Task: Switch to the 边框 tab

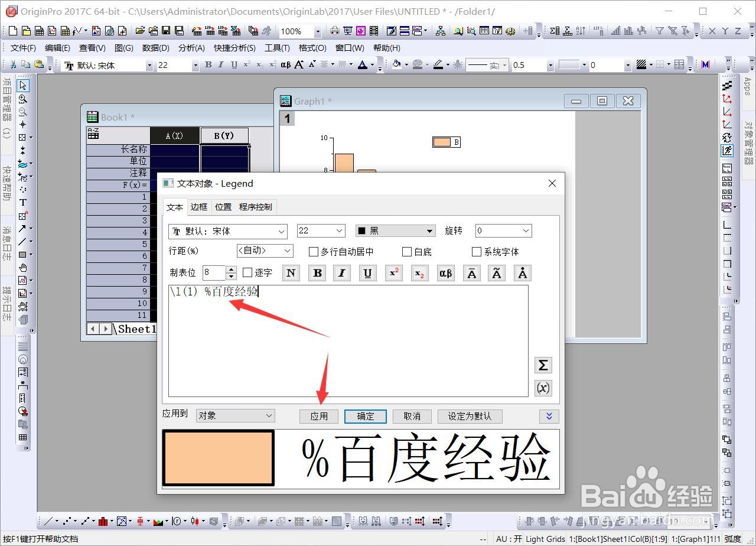Action: coord(199,207)
